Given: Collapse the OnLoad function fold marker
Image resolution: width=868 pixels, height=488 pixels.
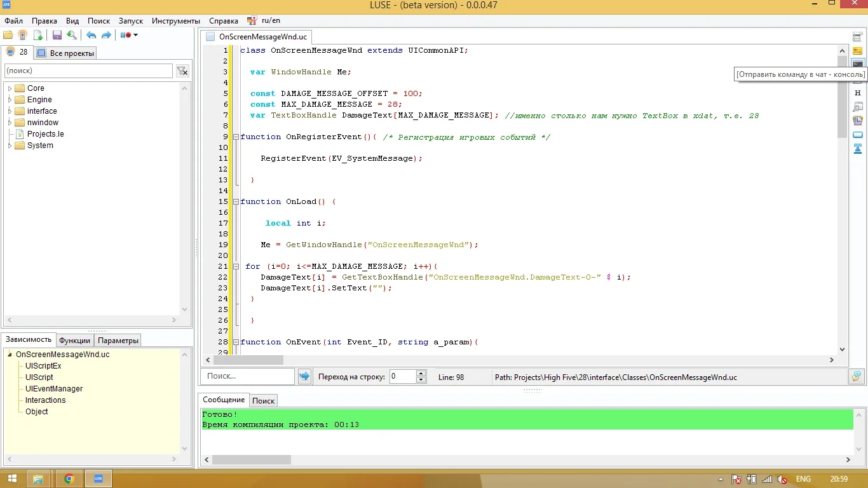Looking at the screenshot, I should coord(236,202).
